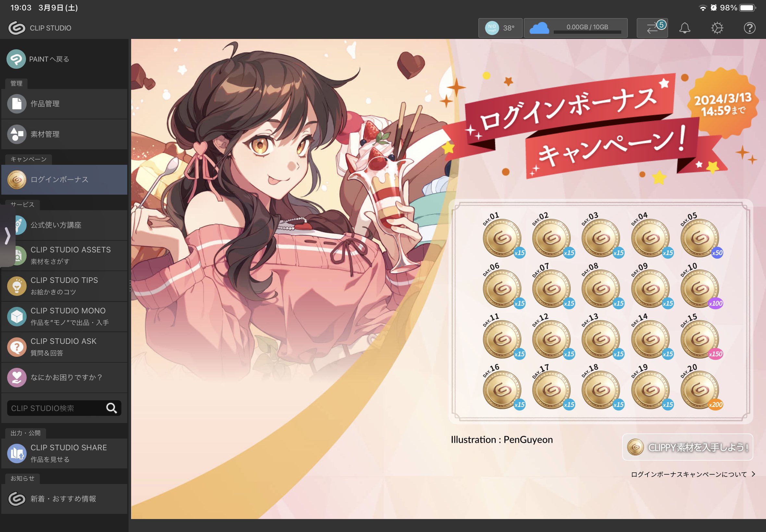Click the お知らせ section label
The image size is (766, 532).
pyautogui.click(x=22, y=478)
